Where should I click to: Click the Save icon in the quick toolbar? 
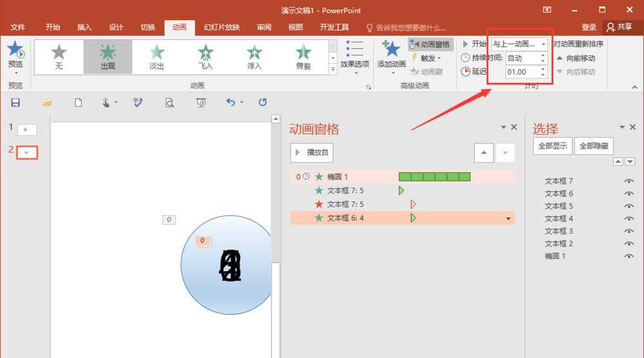15,102
